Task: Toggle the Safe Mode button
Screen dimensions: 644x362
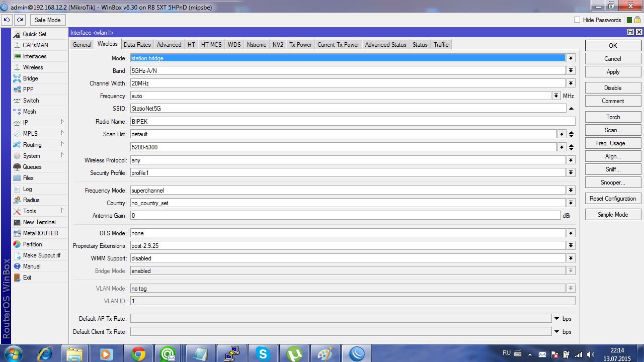Action: click(x=47, y=20)
